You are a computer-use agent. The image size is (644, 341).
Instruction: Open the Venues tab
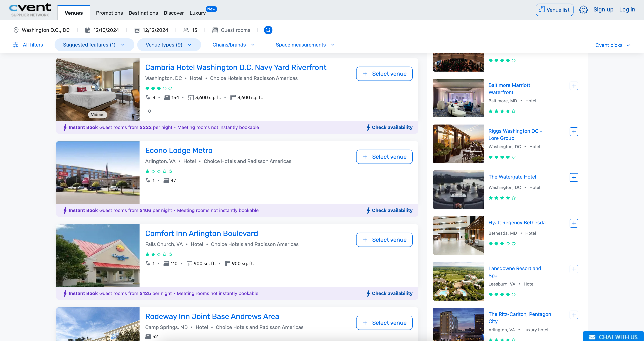pos(74,13)
